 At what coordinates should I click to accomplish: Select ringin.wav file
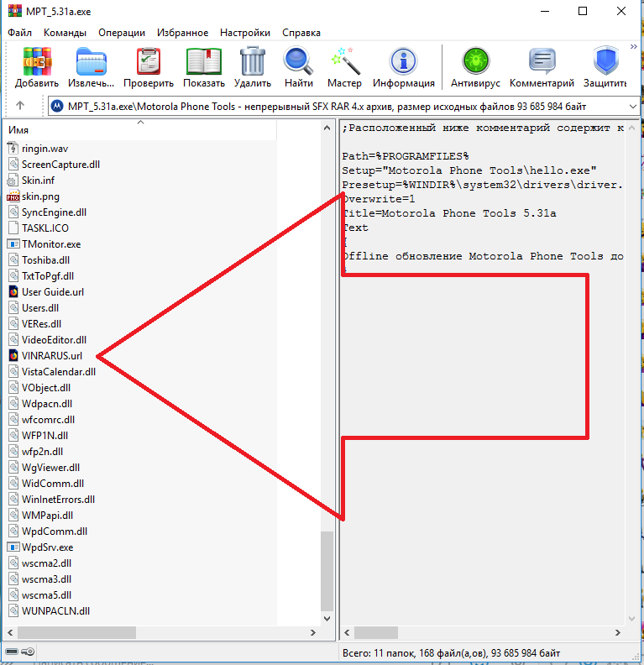[x=45, y=149]
